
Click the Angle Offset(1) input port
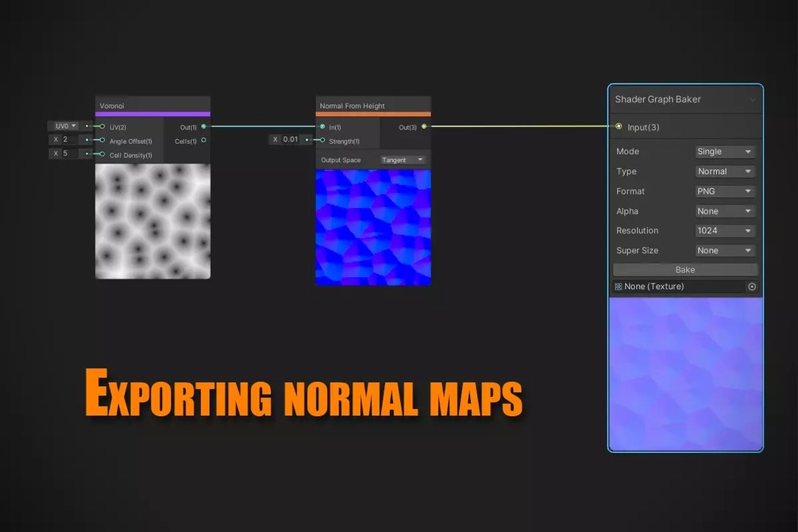coord(102,140)
